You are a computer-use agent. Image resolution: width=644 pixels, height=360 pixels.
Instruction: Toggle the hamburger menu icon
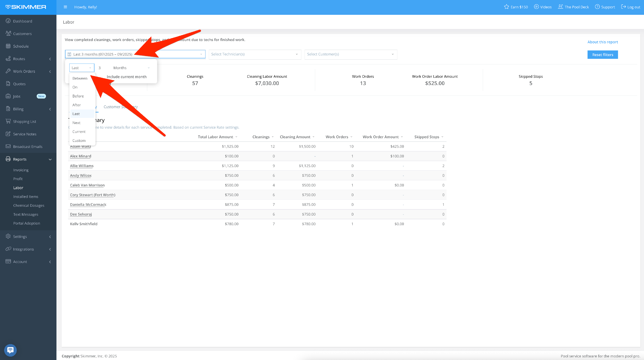[65, 7]
